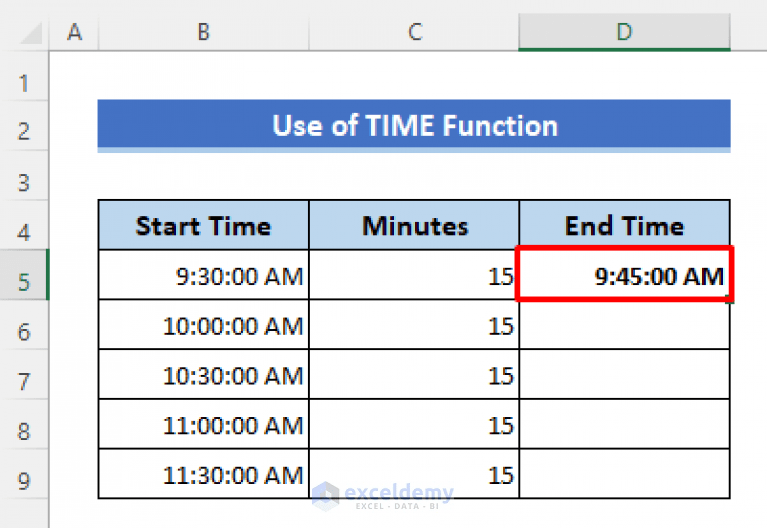The height and width of the screenshot is (528, 767).
Task: Select Minutes cell 15 in row 7
Action: coord(414,375)
